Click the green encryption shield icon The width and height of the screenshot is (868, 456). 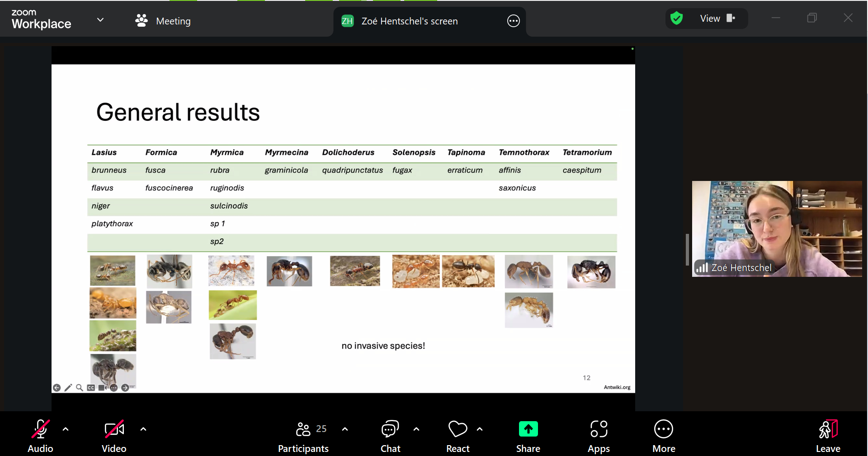(x=676, y=19)
